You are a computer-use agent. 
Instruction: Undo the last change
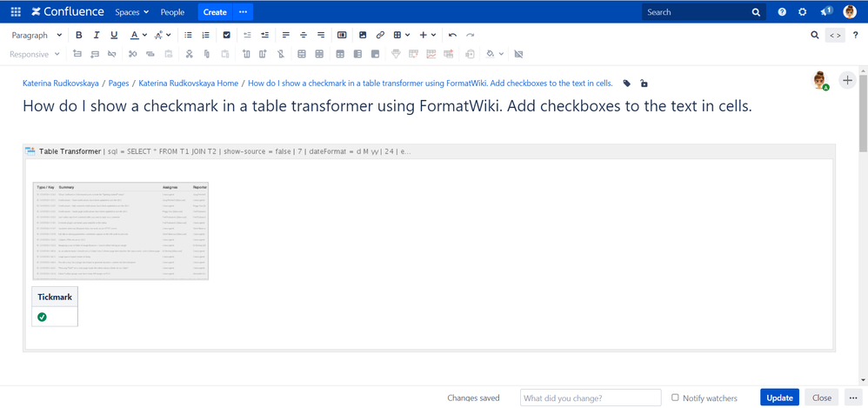[x=453, y=35]
